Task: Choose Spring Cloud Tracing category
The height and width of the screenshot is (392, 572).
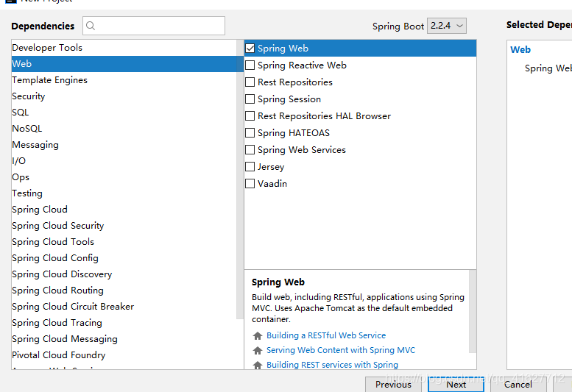Action: (124, 322)
